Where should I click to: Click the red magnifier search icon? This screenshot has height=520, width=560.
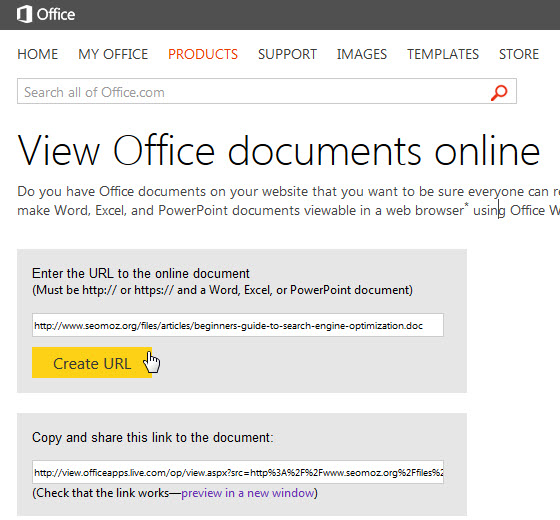coord(499,92)
